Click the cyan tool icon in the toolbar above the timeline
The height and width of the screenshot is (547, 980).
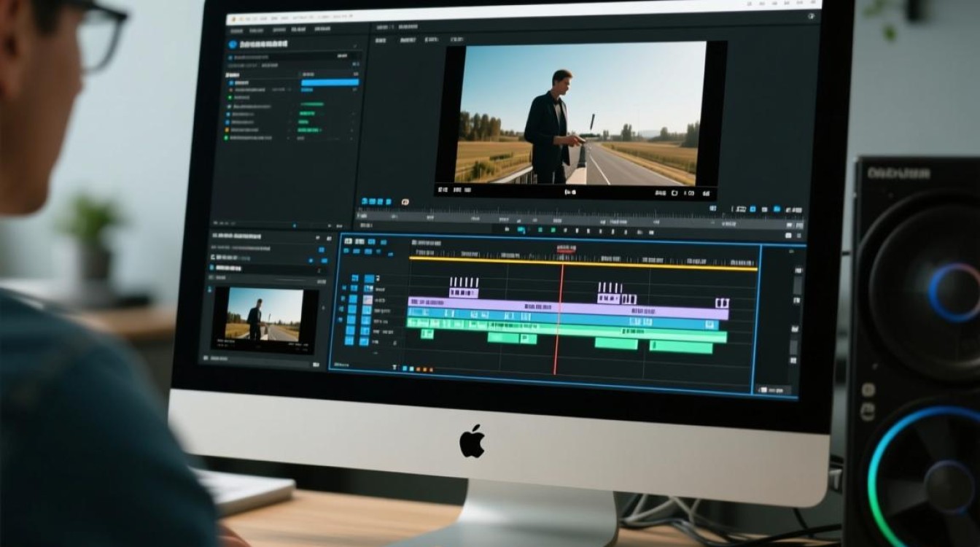(521, 230)
